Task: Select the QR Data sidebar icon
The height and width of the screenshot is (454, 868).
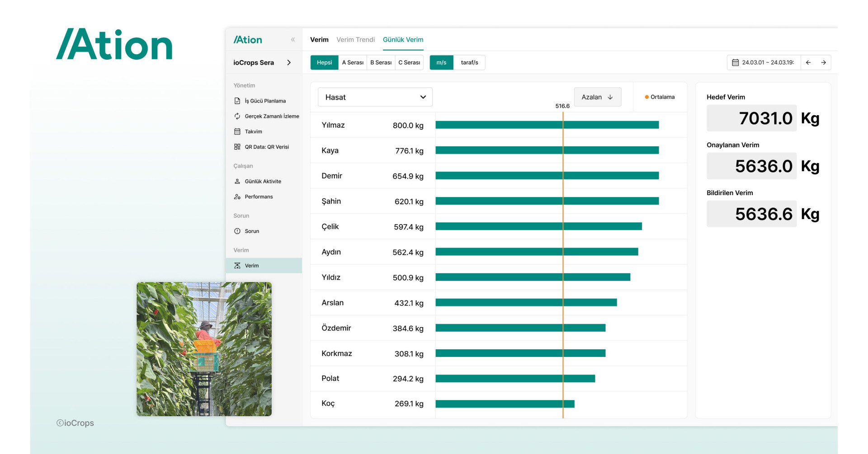Action: 237,147
